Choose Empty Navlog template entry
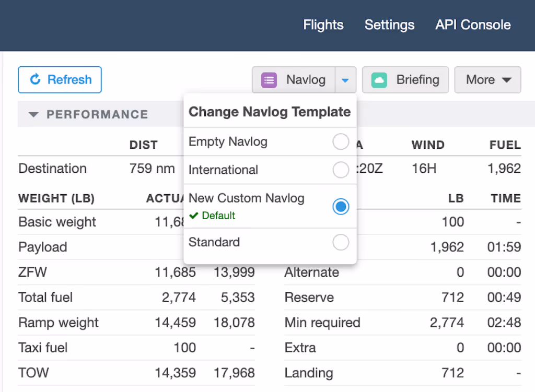Viewport: 535px width, 392px height. (270, 141)
